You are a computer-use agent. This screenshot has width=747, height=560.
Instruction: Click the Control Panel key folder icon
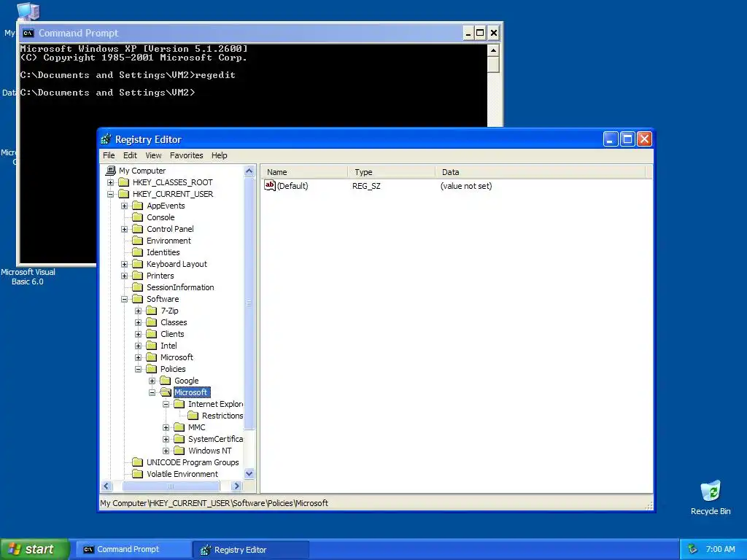click(138, 229)
